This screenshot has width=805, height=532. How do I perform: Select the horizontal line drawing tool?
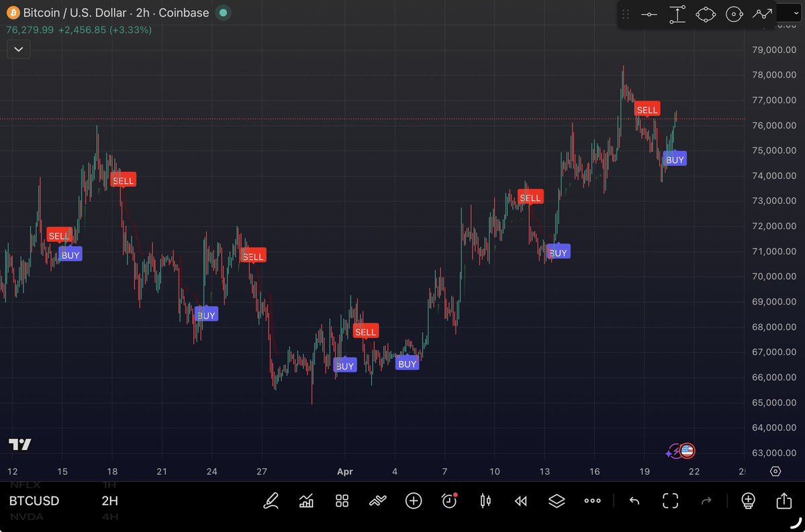[x=649, y=14]
